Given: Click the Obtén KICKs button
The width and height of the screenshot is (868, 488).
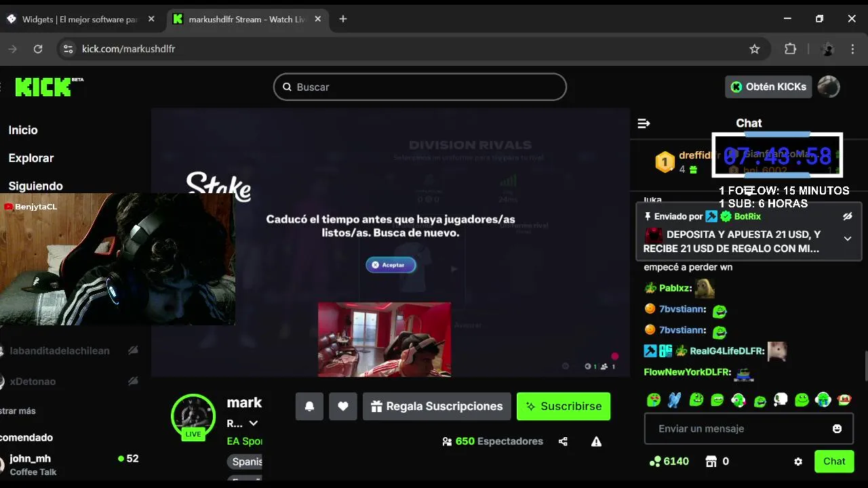Looking at the screenshot, I should click(768, 87).
